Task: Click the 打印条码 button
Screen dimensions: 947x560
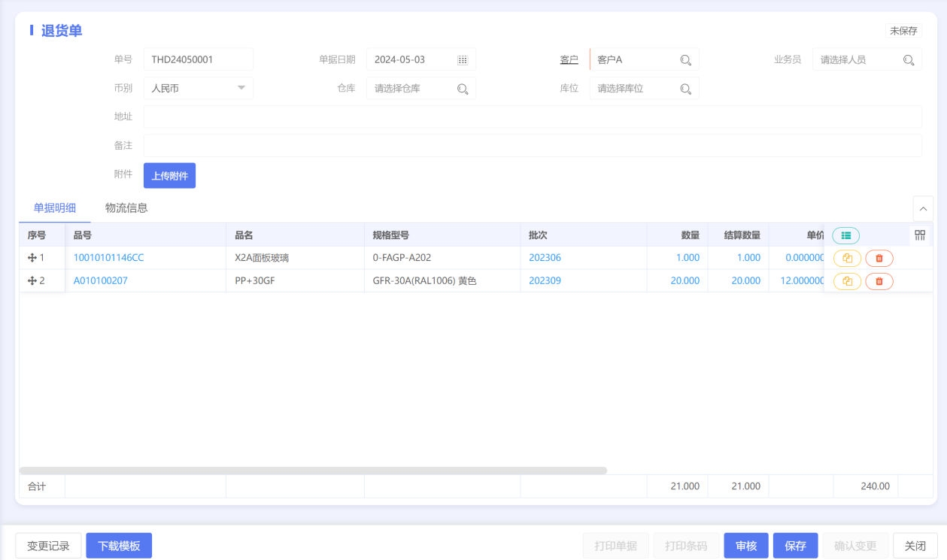Action: coord(686,546)
